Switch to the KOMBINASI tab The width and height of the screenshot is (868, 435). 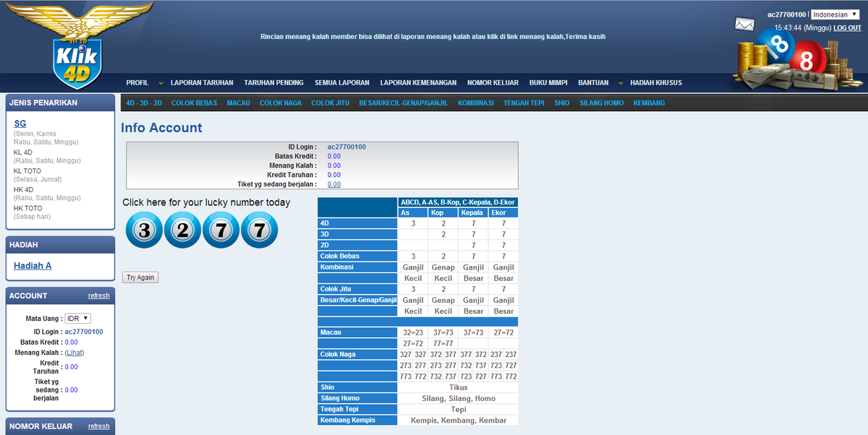tap(476, 103)
